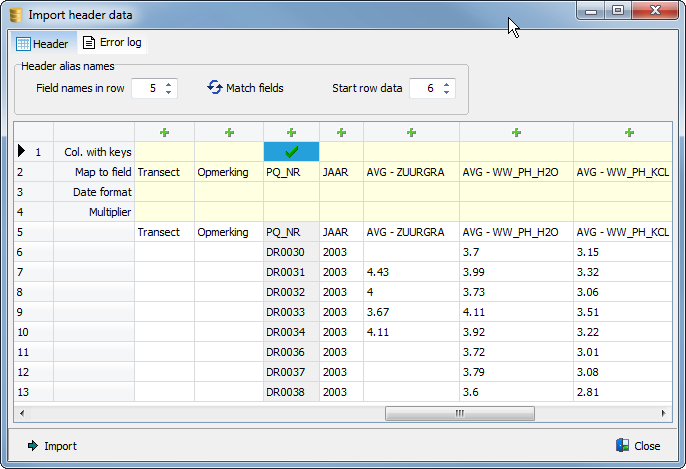
Task: Click the green plus above AVG - ZUURGRA column
Action: (x=411, y=132)
